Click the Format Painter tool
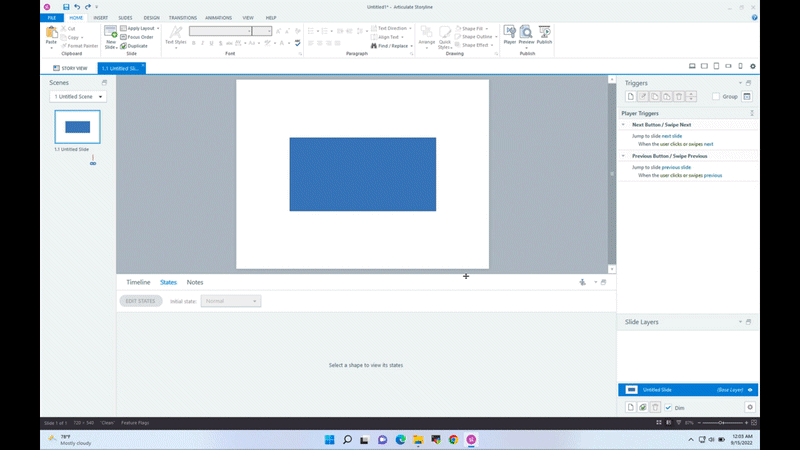The image size is (800, 450). tap(81, 45)
